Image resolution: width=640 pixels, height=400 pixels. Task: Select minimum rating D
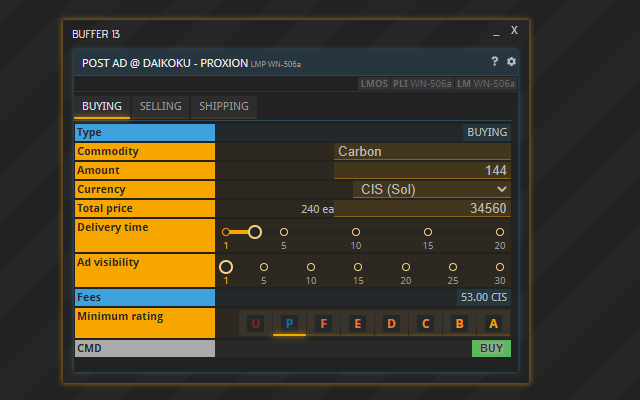391,324
